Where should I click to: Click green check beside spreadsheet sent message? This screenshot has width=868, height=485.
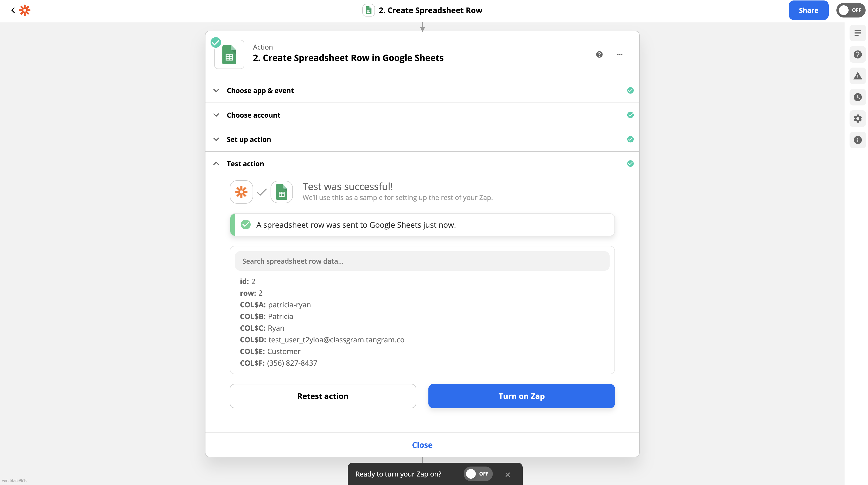(246, 225)
